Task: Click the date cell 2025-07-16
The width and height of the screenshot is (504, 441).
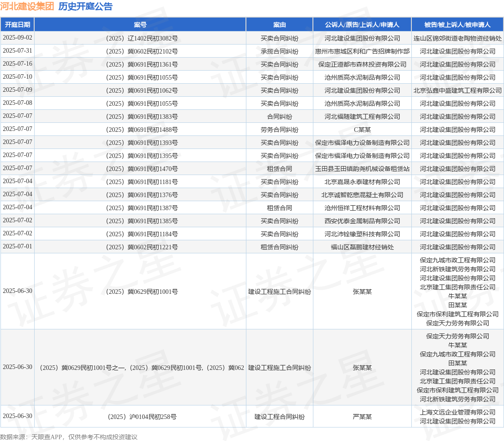Action: 18,64
